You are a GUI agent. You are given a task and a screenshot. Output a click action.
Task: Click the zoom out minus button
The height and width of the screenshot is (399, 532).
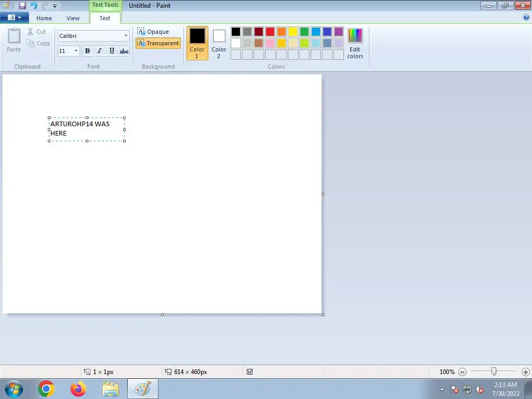[462, 372]
